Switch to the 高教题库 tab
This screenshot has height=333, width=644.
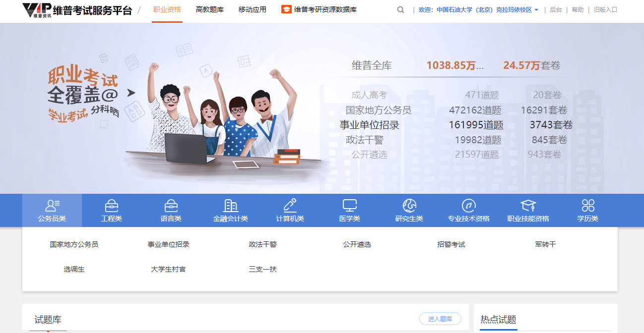click(210, 10)
